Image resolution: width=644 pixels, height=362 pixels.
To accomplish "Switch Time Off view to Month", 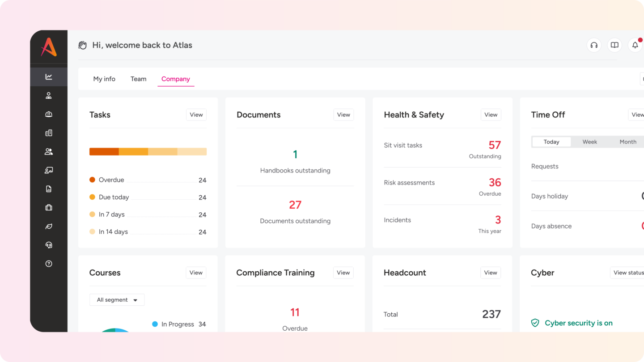I will 628,142.
